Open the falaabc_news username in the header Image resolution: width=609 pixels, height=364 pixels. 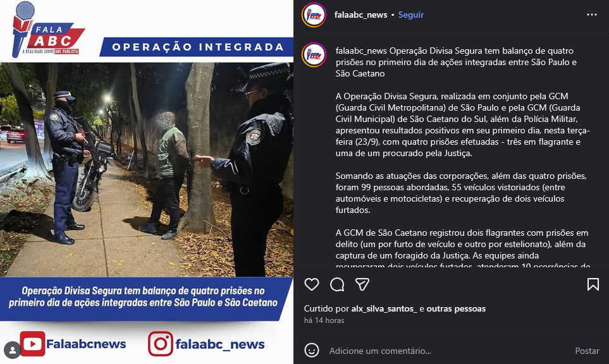click(x=360, y=15)
